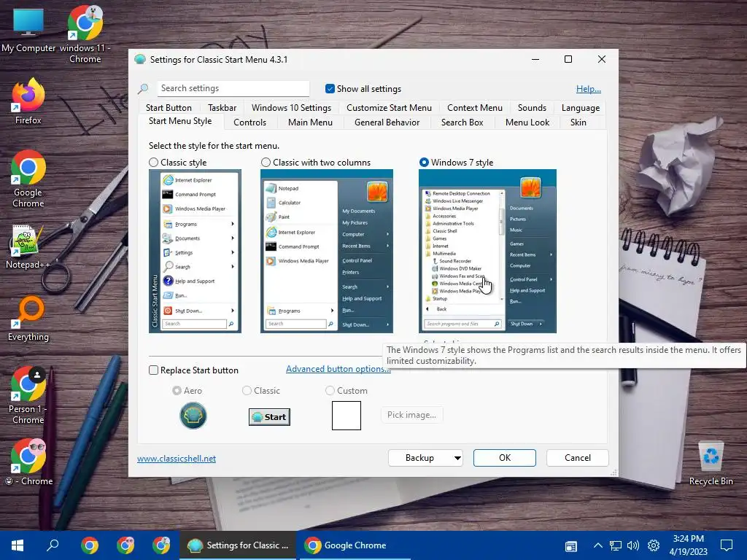Switch to General Behavior tab
Image resolution: width=747 pixels, height=560 pixels.
(387, 122)
